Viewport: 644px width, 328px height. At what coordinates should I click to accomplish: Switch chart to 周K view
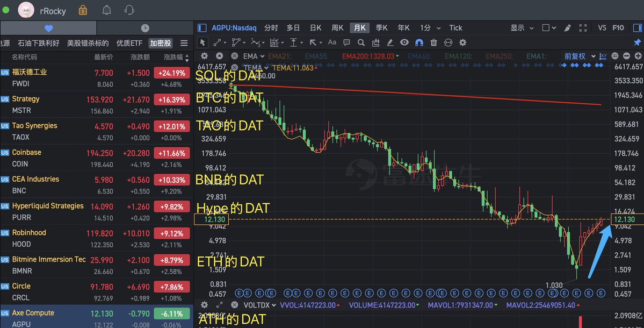click(337, 27)
